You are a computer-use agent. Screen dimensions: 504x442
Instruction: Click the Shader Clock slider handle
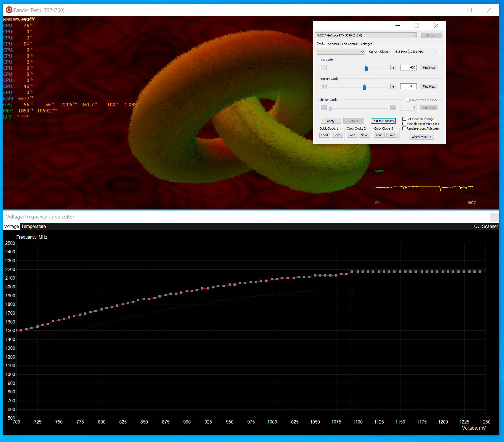point(331,108)
